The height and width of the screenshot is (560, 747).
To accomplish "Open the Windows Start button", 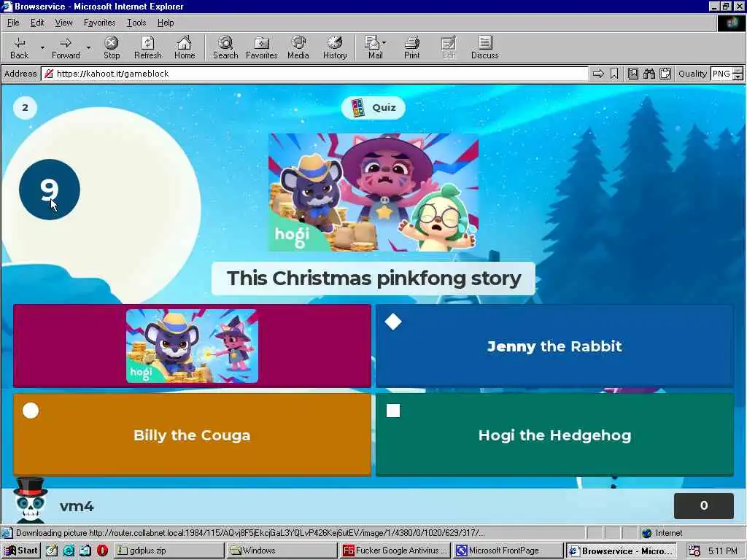I will click(x=21, y=551).
